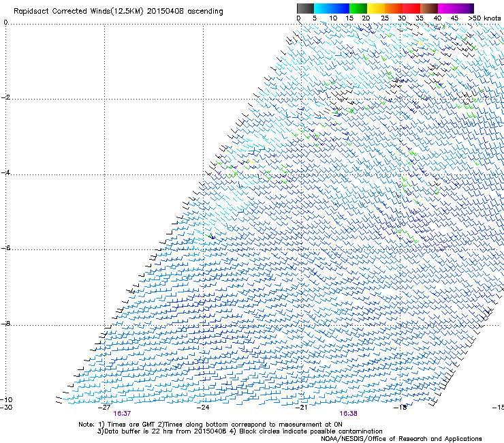The image size is (504, 443).
Task: Click the '-8' latitude axis label
Action: [5, 324]
